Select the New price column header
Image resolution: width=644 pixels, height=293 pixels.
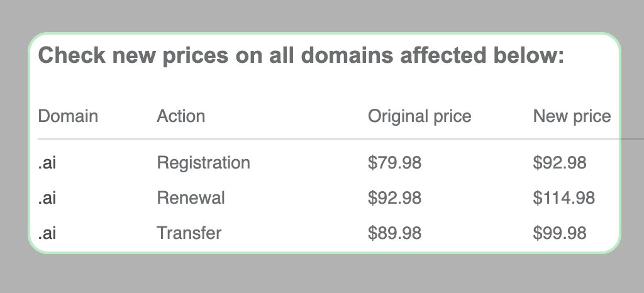click(x=572, y=116)
